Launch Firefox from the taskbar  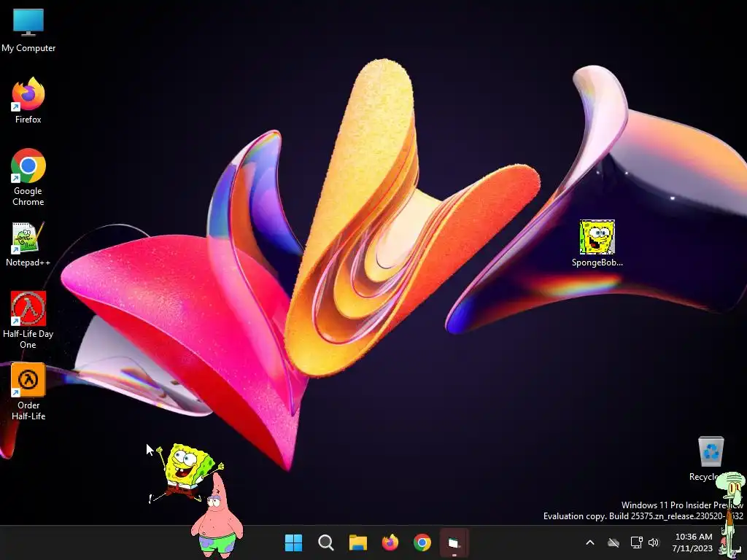(390, 542)
